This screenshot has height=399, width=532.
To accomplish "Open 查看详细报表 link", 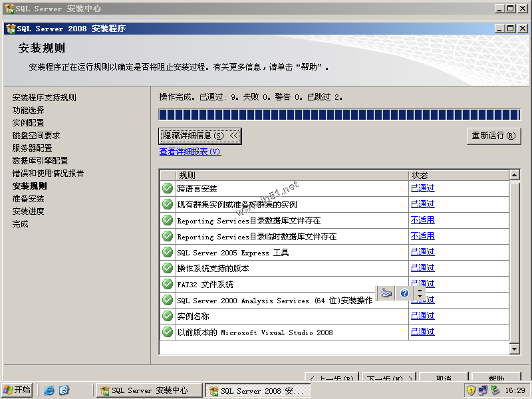I will [190, 152].
